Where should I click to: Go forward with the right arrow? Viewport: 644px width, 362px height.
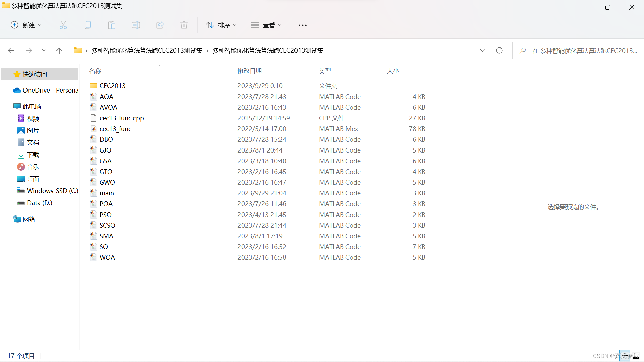coord(29,51)
